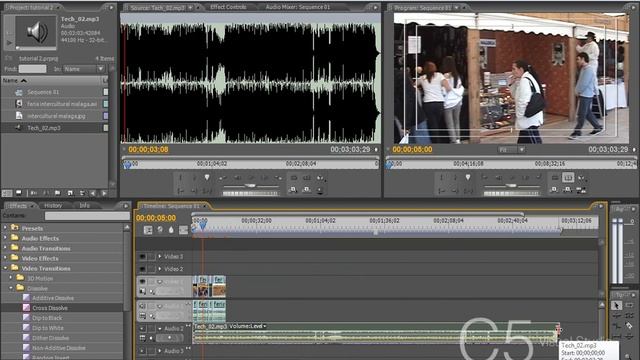Toggle Snap in Timeline panel

click(148, 230)
